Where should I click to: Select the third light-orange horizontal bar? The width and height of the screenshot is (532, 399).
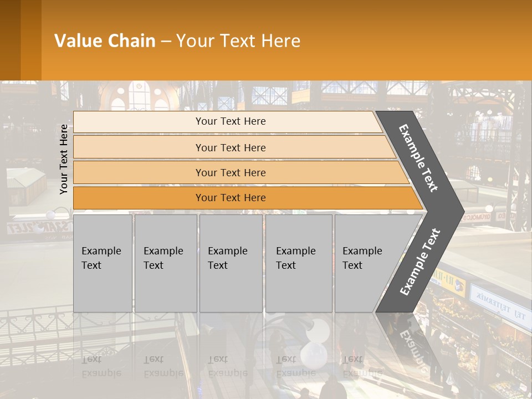click(x=230, y=173)
